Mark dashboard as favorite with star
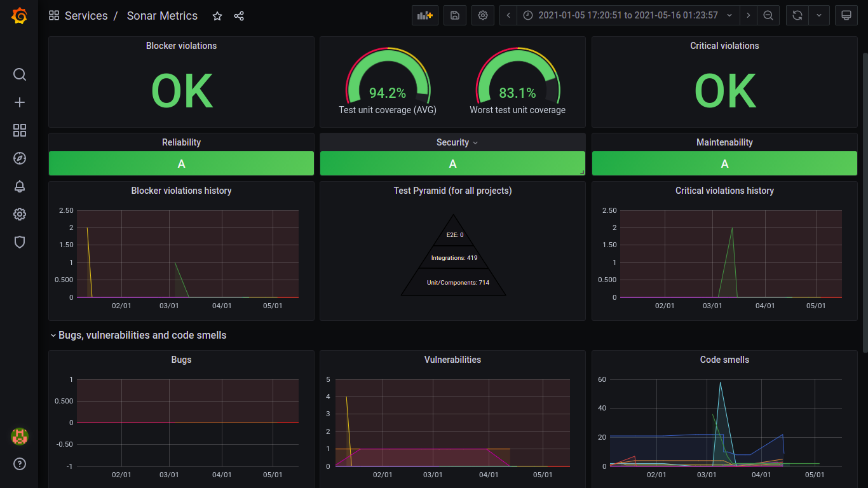Image resolution: width=868 pixels, height=488 pixels. click(217, 16)
